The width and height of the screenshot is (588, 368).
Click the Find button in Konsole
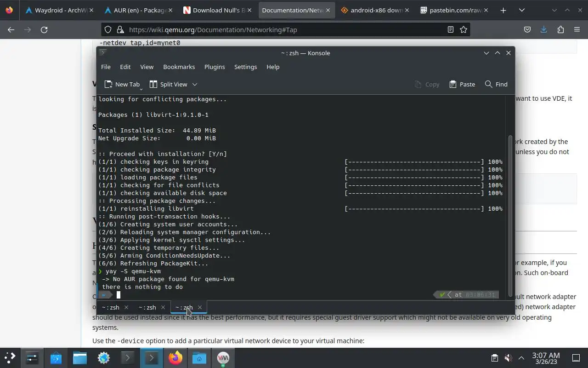(x=496, y=84)
